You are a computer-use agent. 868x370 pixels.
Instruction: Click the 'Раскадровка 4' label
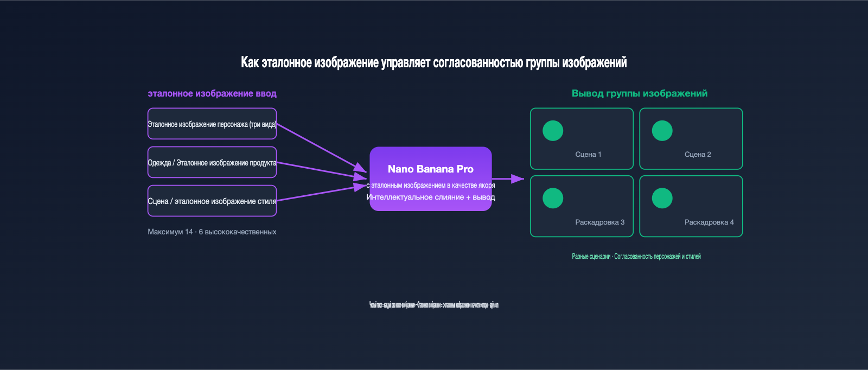(x=709, y=222)
